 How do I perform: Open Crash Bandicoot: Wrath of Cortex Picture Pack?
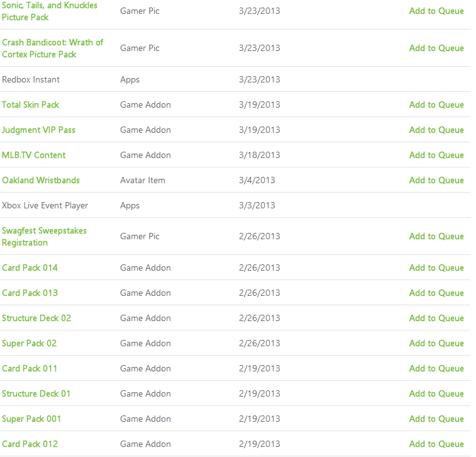pyautogui.click(x=53, y=48)
